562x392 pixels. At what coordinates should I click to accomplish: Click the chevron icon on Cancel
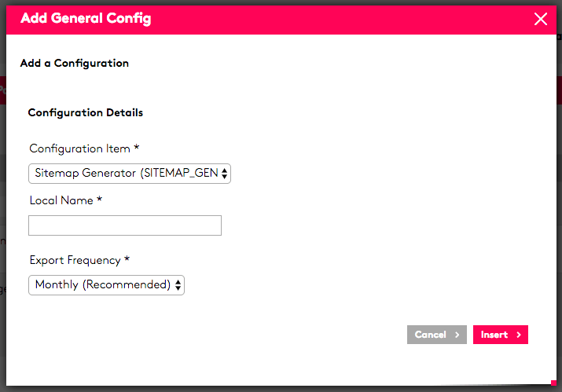457,335
